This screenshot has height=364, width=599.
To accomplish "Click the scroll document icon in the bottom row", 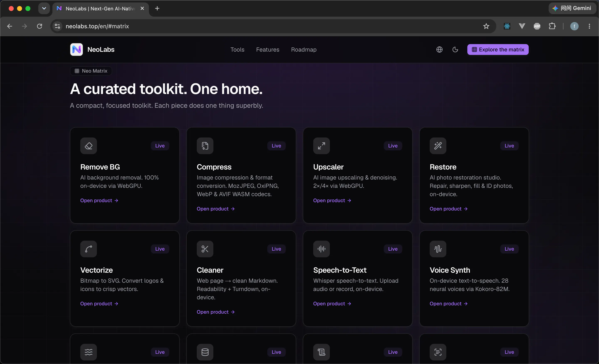I will pos(321,352).
